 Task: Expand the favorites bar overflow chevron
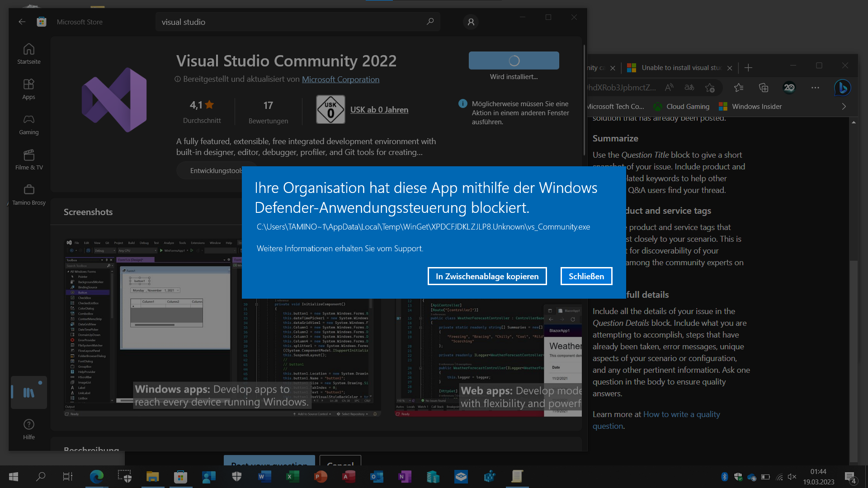[x=844, y=106]
